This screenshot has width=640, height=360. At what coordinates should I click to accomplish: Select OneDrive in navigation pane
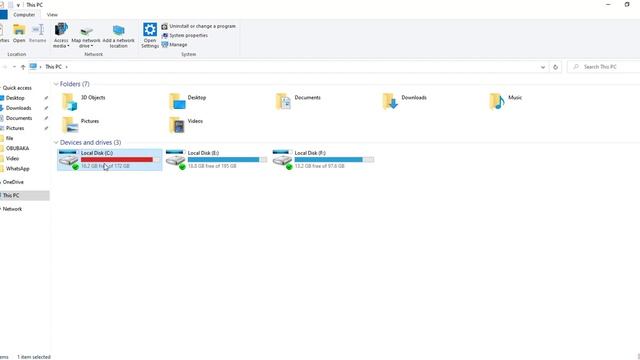[13, 182]
